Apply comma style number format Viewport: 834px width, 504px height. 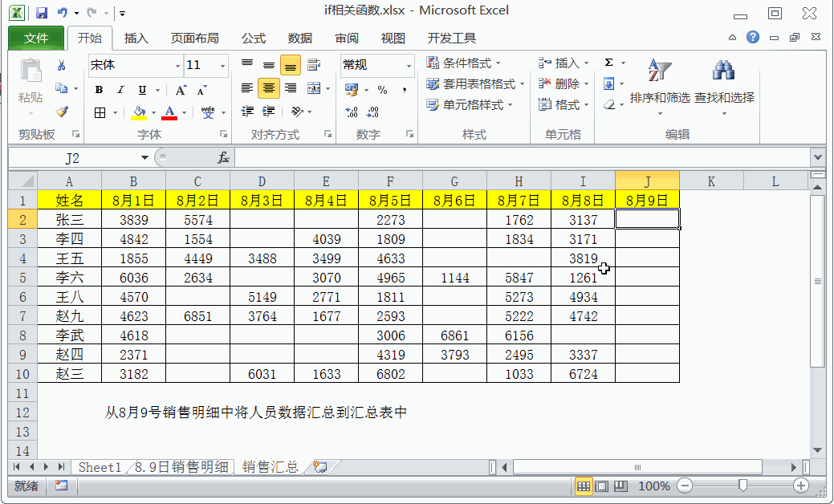pyautogui.click(x=405, y=89)
